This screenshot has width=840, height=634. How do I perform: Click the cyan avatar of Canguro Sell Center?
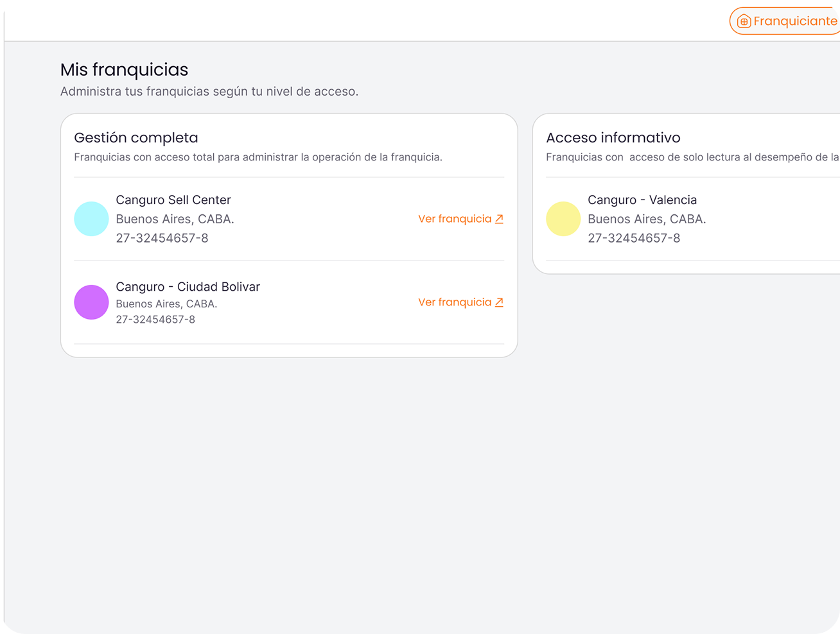(91, 219)
